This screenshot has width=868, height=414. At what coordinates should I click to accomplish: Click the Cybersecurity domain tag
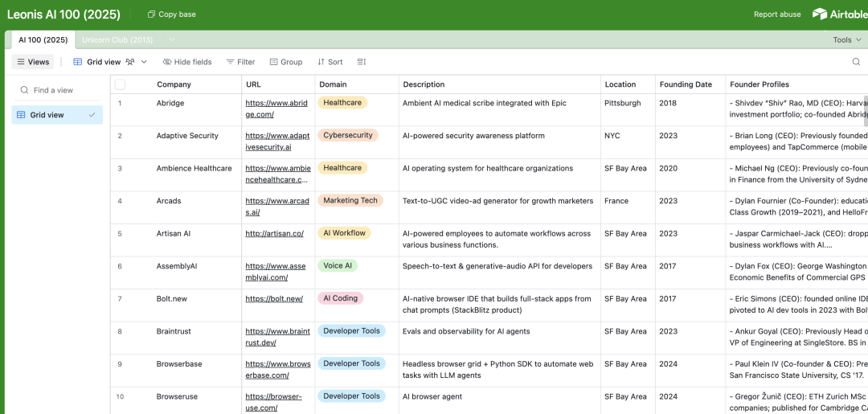point(348,135)
